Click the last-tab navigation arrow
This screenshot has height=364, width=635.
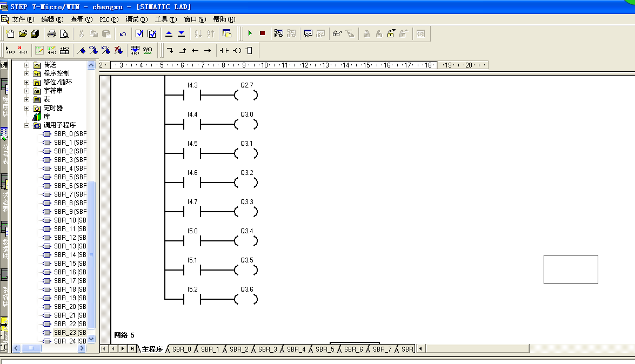(132, 349)
